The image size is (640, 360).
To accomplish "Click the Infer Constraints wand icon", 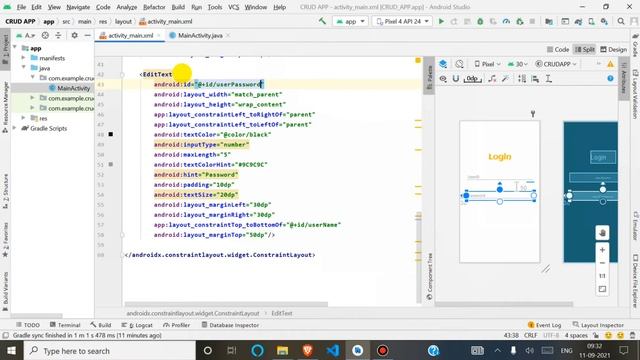I will (505, 78).
